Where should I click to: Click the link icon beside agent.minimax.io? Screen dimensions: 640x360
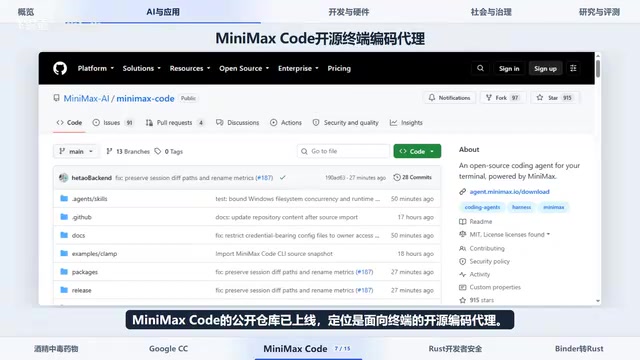462,191
